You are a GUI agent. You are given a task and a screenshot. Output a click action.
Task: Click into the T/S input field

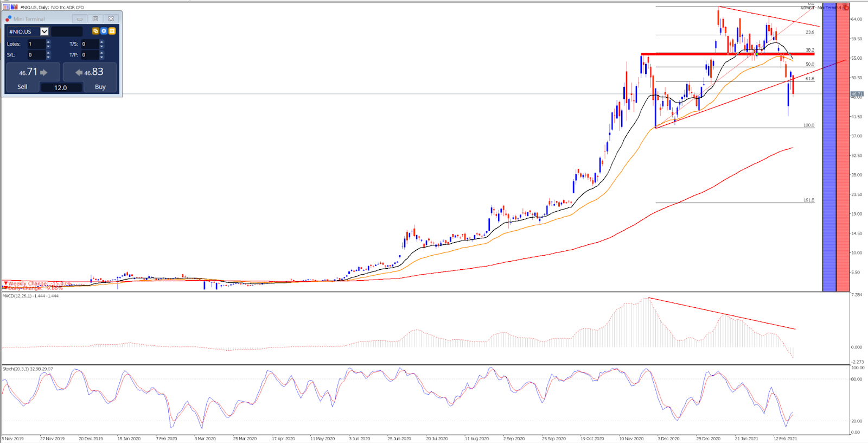click(x=90, y=44)
